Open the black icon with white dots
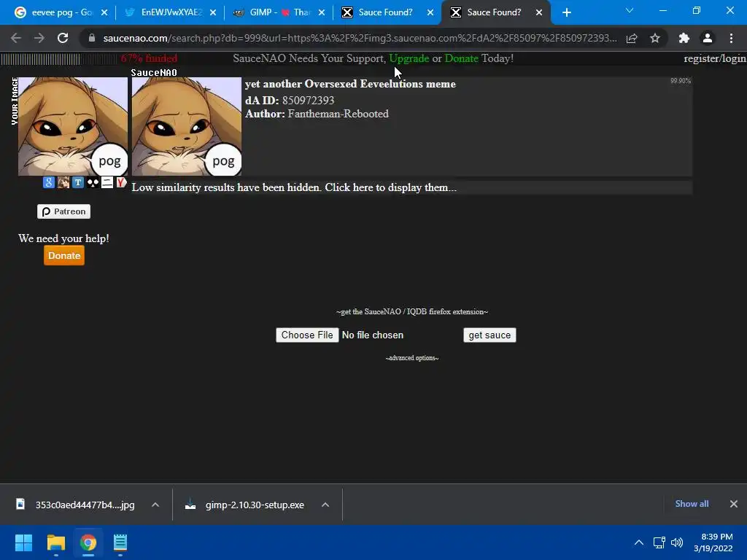Screen dimensions: 747x560 (x=93, y=182)
